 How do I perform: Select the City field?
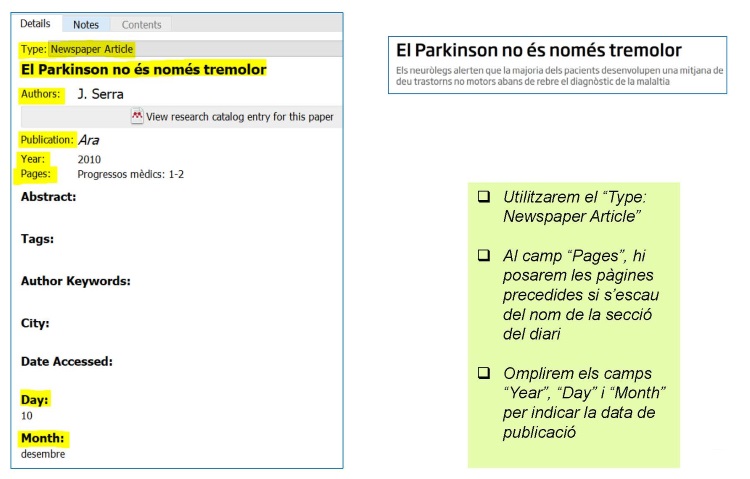pyautogui.click(x=180, y=338)
